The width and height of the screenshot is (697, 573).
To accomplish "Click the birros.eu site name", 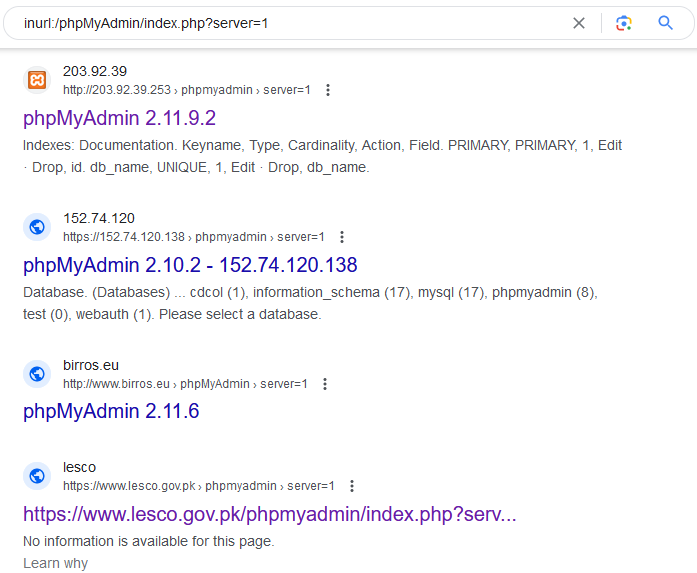I will point(90,365).
